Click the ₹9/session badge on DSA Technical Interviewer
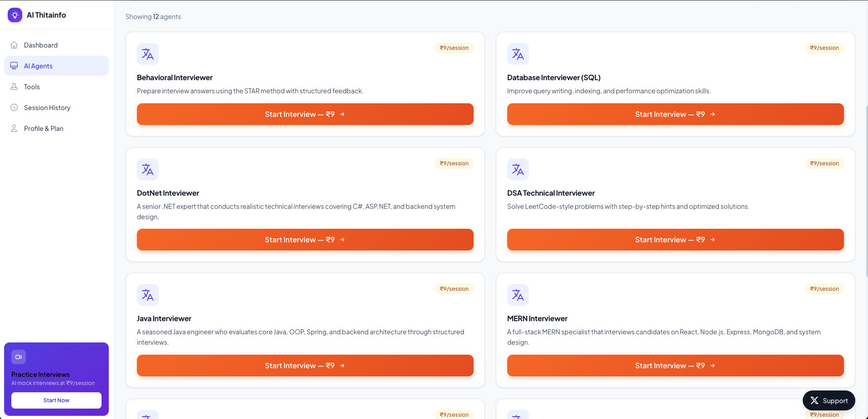The width and height of the screenshot is (868, 419). pyautogui.click(x=824, y=164)
